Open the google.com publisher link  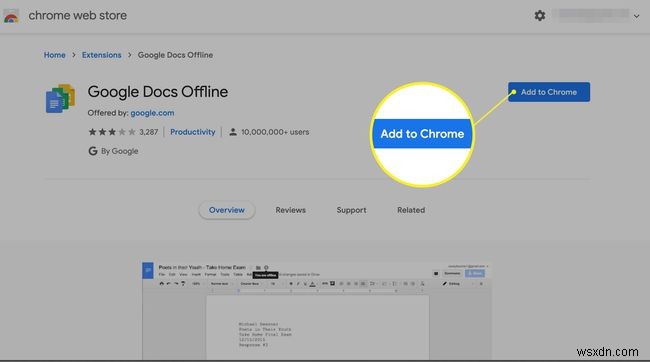click(x=152, y=113)
